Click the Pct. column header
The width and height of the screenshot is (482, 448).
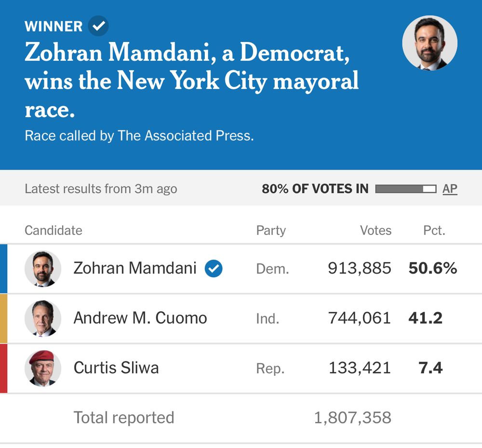pos(434,231)
